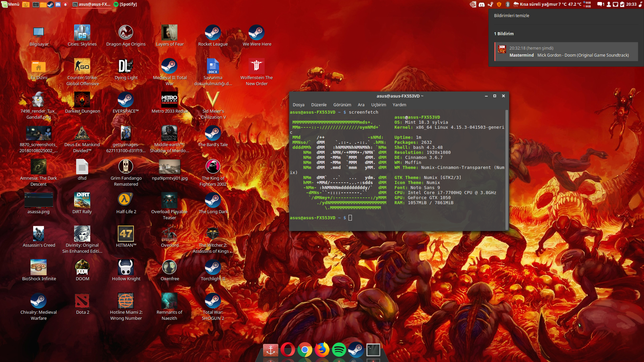Launch Steam from top panel launcher
Image resolution: width=644 pixels, height=362 pixels.
point(50,4)
